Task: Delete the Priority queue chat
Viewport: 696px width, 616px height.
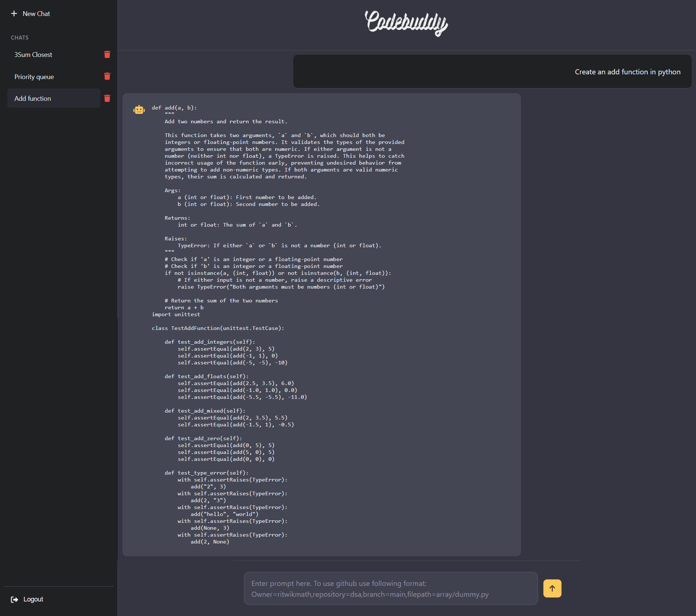Action: click(x=107, y=76)
